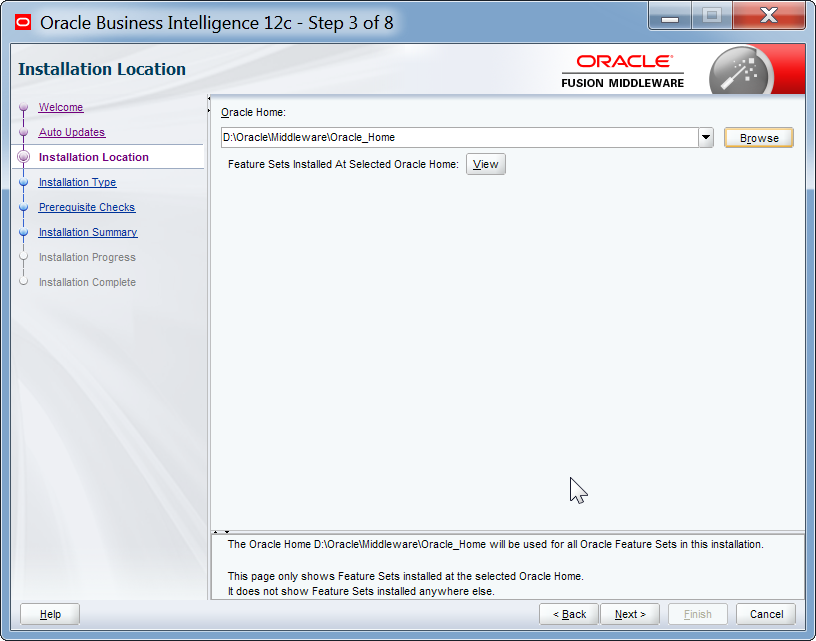Click the wizard wand icon in header
The image size is (816, 641).
pos(741,71)
